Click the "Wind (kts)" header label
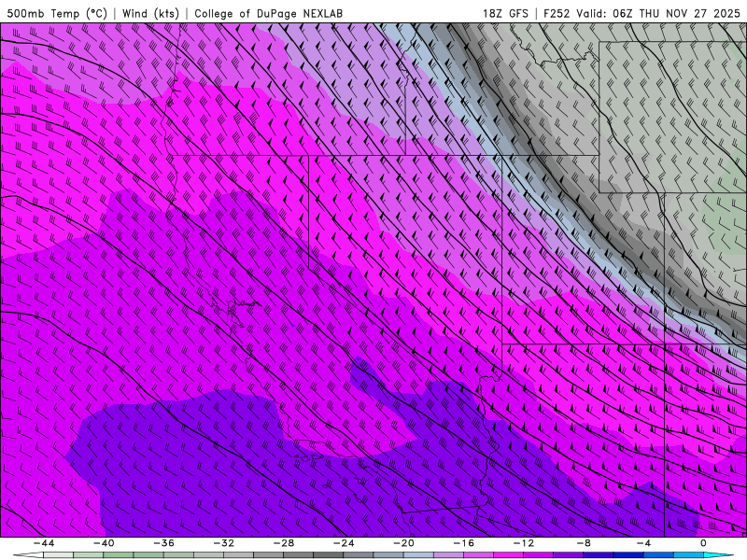This screenshot has height=560, width=747. pyautogui.click(x=150, y=13)
